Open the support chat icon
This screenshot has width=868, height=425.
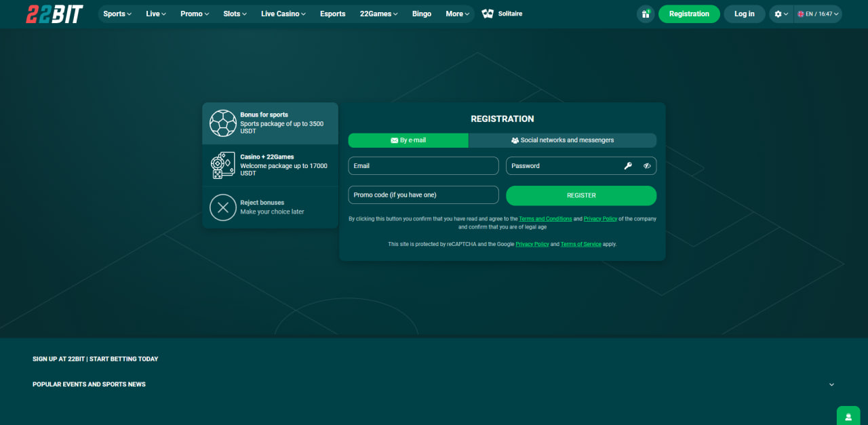848,416
